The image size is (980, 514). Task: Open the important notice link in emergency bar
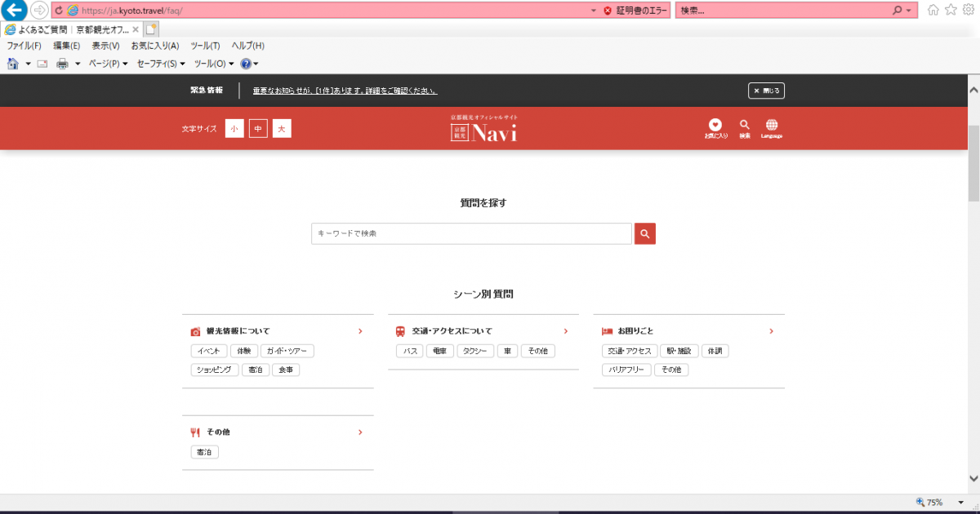[x=345, y=91]
